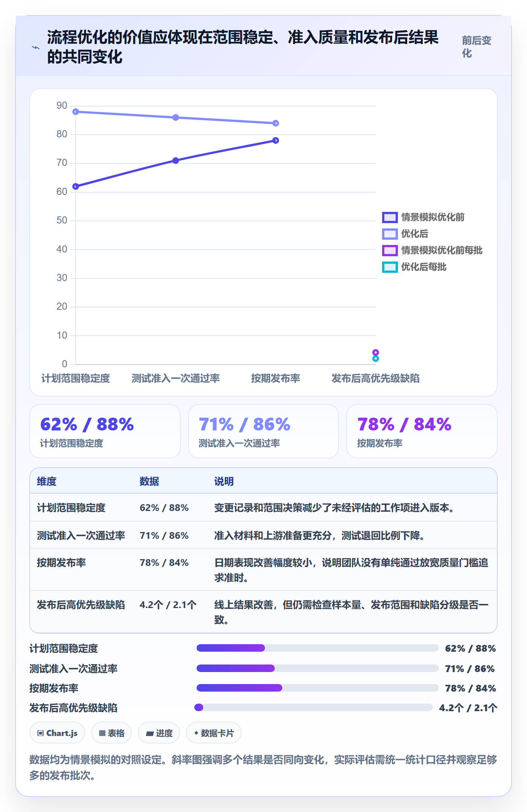Select the 78% / 84% data card

click(x=422, y=431)
